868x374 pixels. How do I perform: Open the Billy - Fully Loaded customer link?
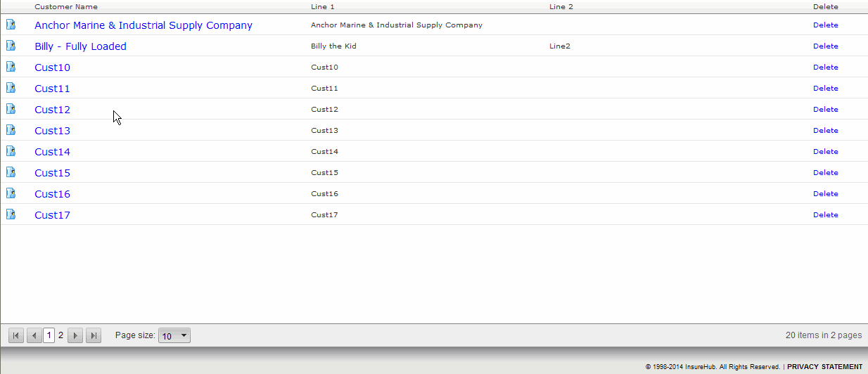pyautogui.click(x=80, y=46)
